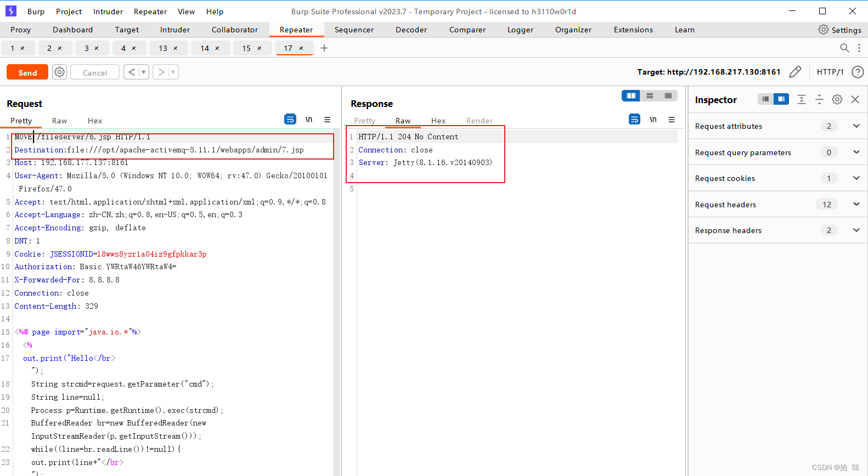Collapse all Inspector sections icon
This screenshot has height=476, width=868.
[x=819, y=99]
